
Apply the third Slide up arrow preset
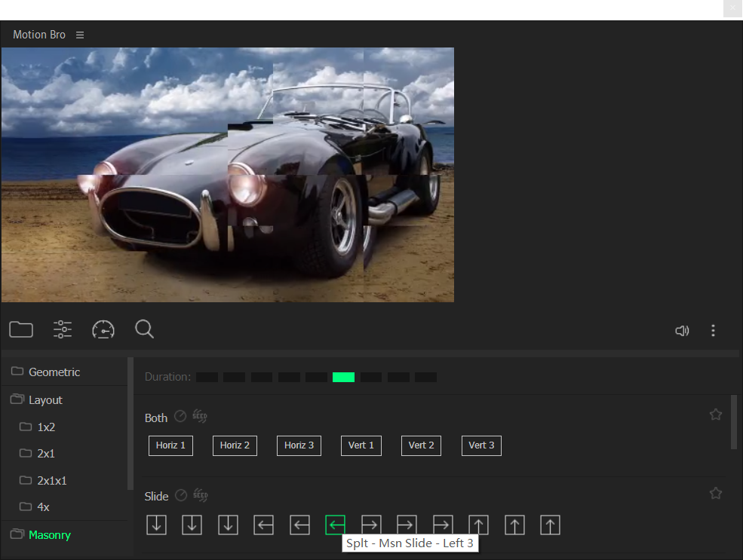550,525
